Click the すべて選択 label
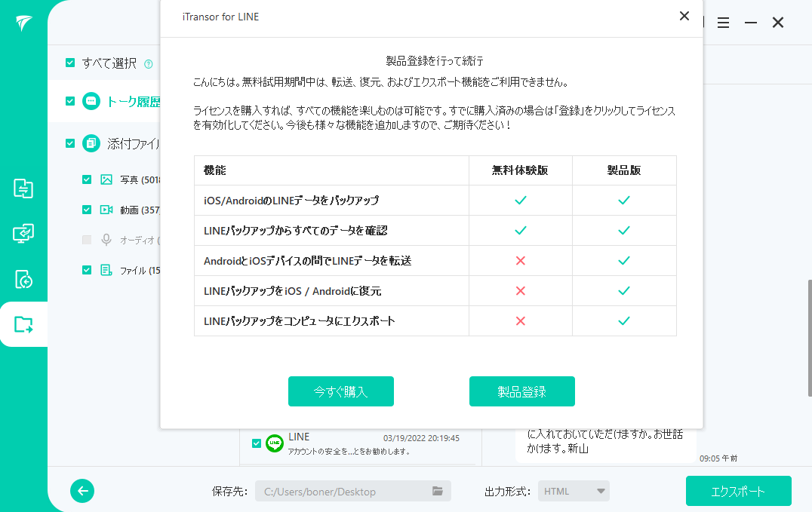This screenshot has height=512, width=812. pos(109,63)
